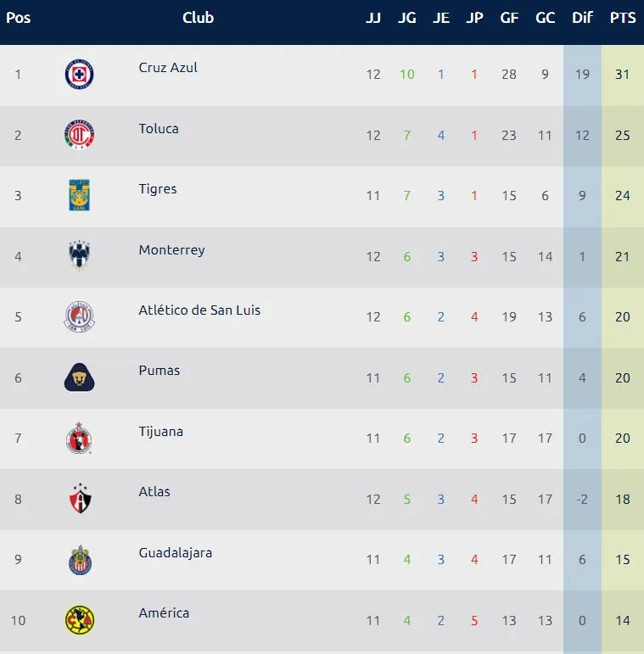
Task: Select the Monterrey team logo
Action: [80, 256]
